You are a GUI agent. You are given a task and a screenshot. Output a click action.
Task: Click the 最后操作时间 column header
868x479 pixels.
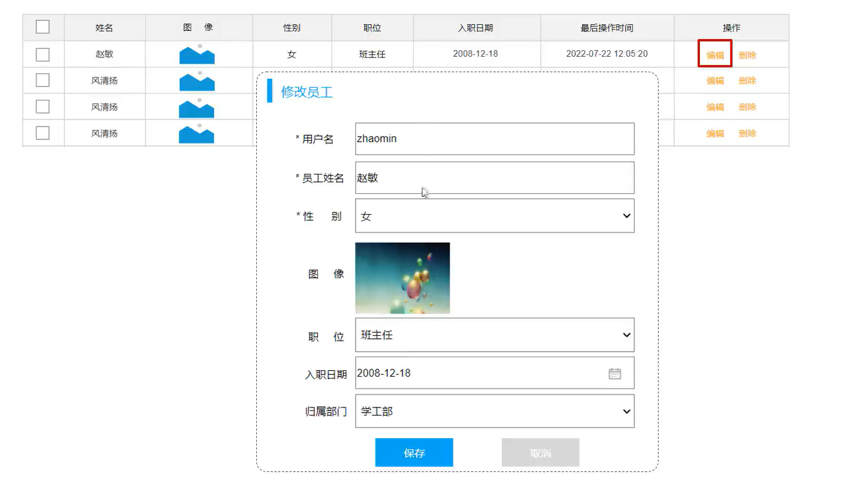[607, 28]
